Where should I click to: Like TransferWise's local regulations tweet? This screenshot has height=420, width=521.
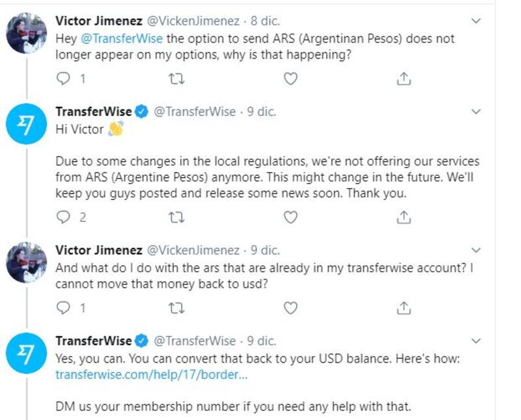point(290,217)
